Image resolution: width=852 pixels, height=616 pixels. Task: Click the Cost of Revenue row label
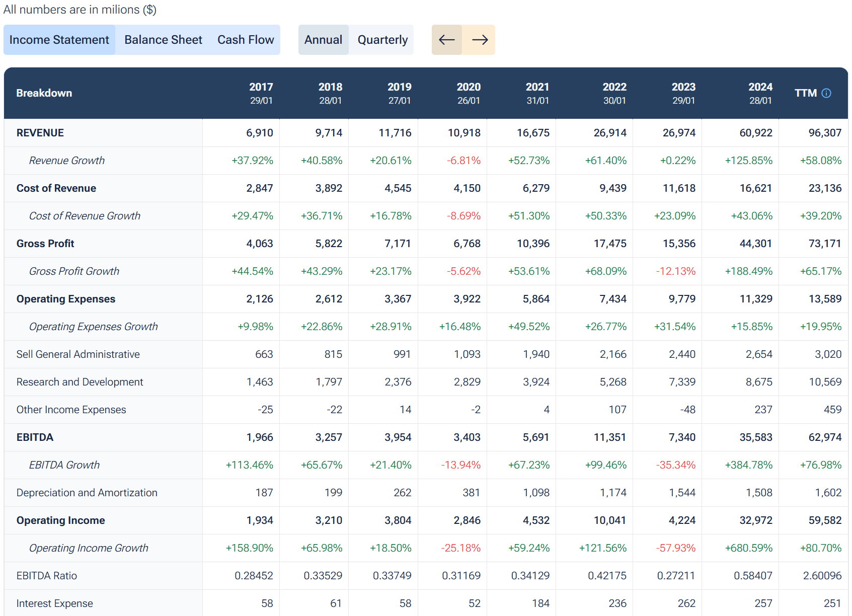click(x=56, y=188)
